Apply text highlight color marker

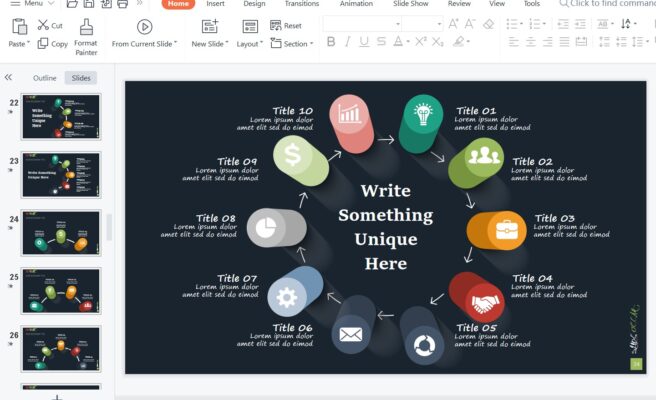click(459, 41)
